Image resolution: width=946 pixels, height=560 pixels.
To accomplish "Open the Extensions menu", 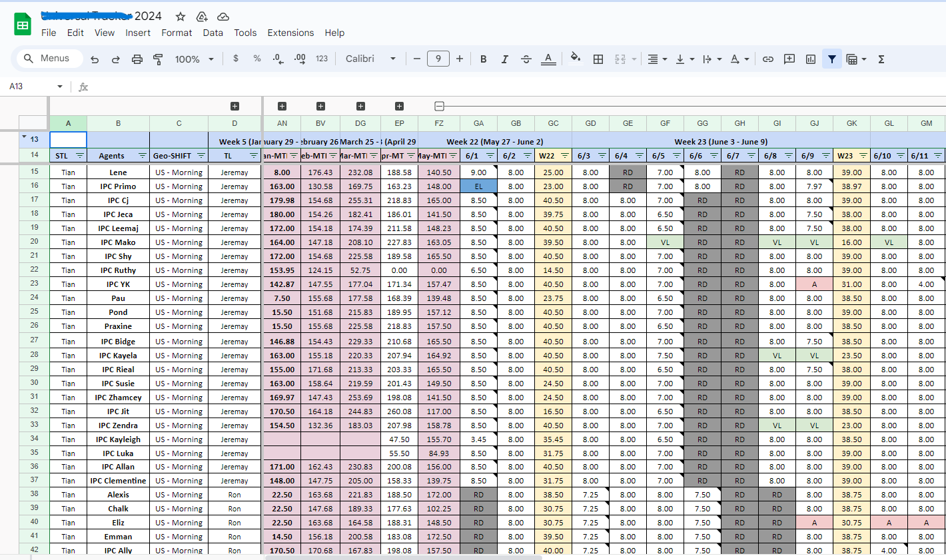I will point(290,33).
